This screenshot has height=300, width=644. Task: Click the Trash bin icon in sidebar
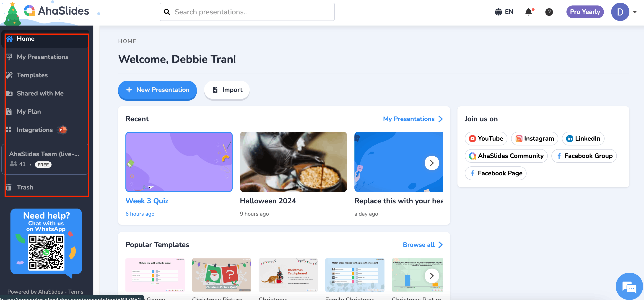[9, 187]
